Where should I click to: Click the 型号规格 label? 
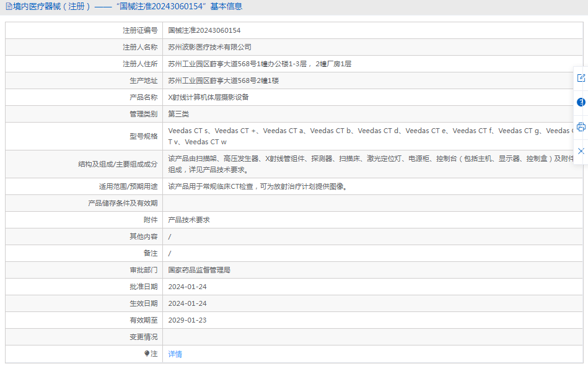pos(144,136)
